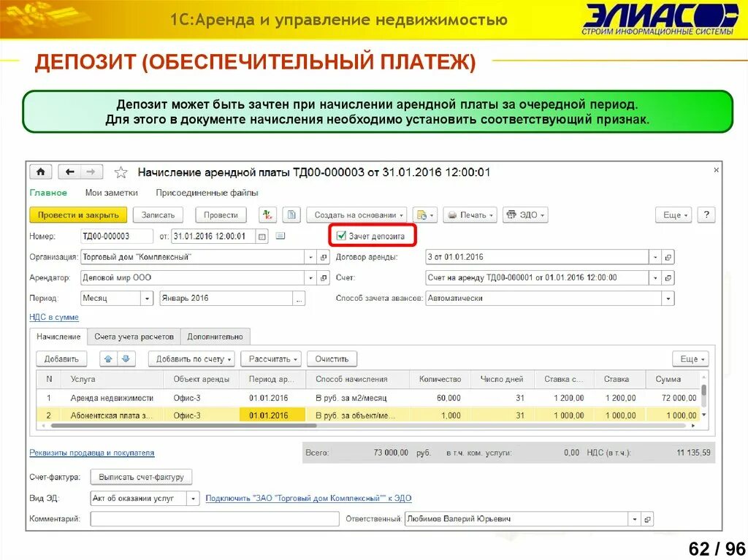Open Счет record with open icon
The image size is (748, 560).
668,277
